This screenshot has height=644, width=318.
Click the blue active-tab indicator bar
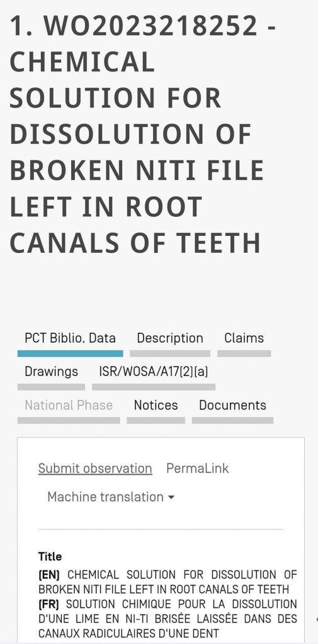70,353
